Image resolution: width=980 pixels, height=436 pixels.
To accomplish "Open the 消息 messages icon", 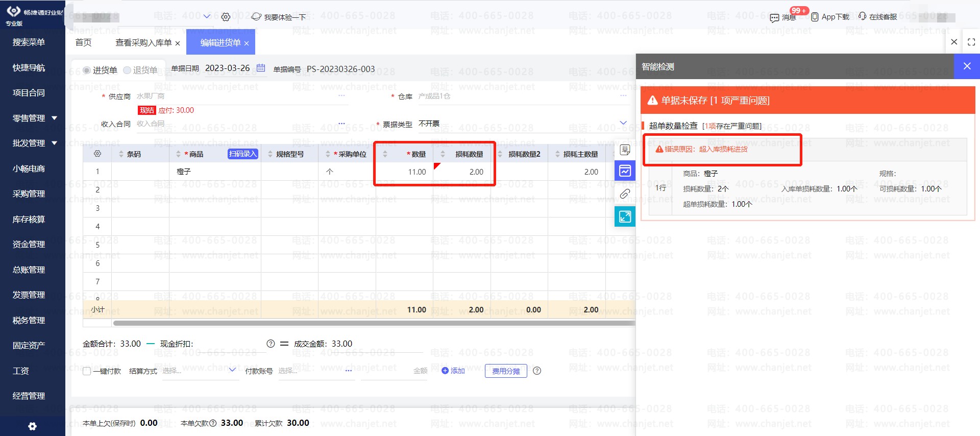I will pyautogui.click(x=783, y=17).
